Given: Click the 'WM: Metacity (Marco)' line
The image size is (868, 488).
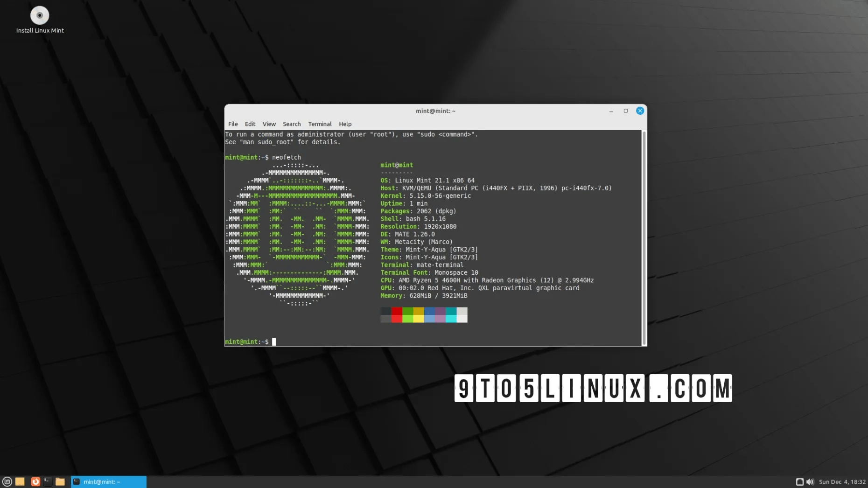Looking at the screenshot, I should coord(416,242).
